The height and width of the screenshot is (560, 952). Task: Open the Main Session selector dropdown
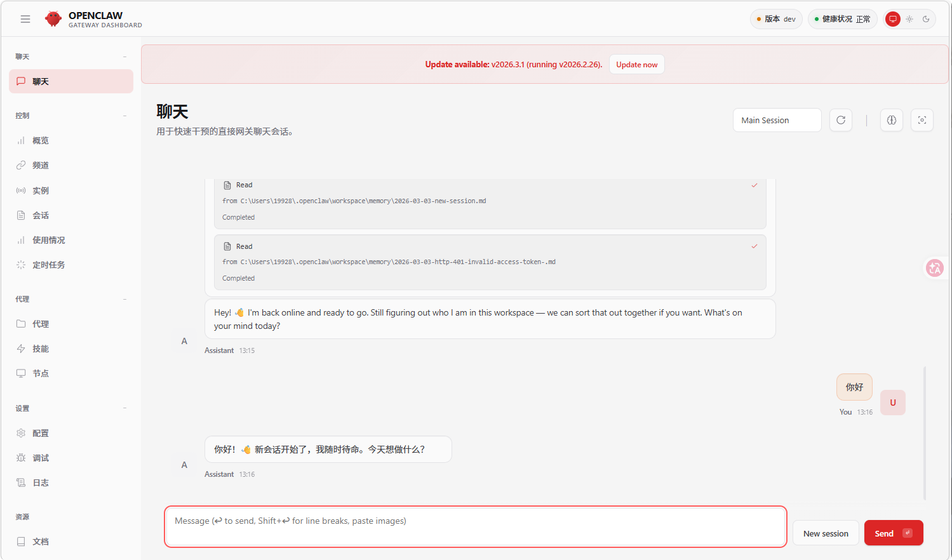tap(777, 120)
